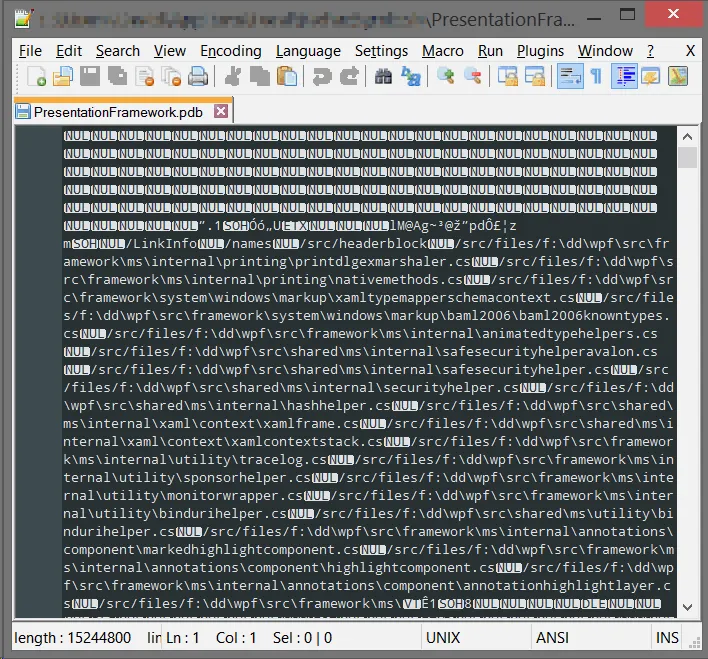Open the Replace dialog icon
Viewport: 708px width, 659px height.
pos(410,76)
